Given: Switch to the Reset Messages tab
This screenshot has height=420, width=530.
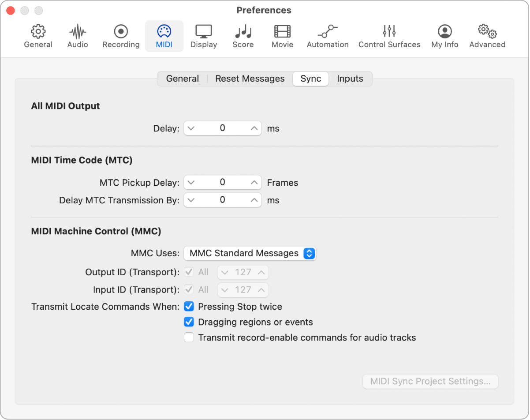Looking at the screenshot, I should (x=250, y=79).
